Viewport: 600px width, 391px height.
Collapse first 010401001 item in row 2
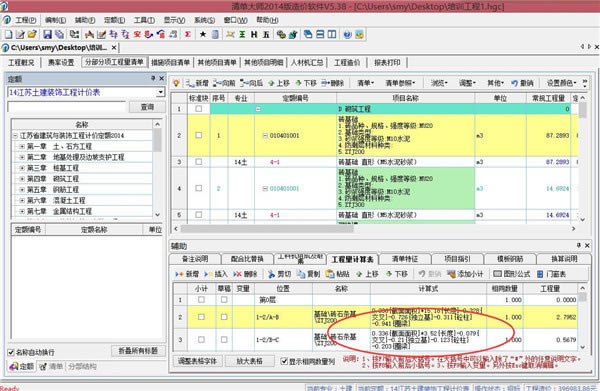265,135
